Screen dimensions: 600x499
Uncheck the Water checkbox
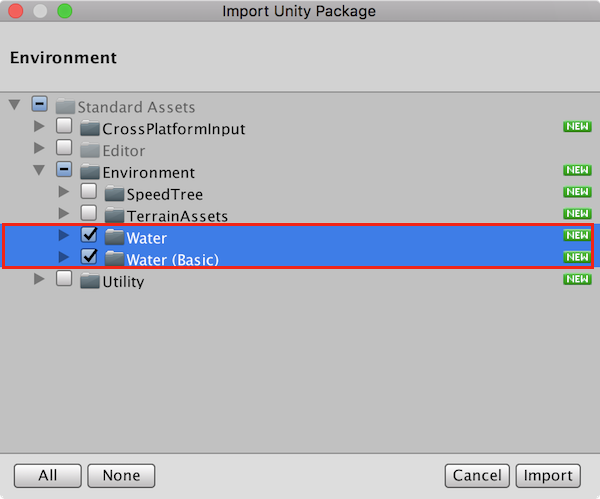tap(88, 236)
